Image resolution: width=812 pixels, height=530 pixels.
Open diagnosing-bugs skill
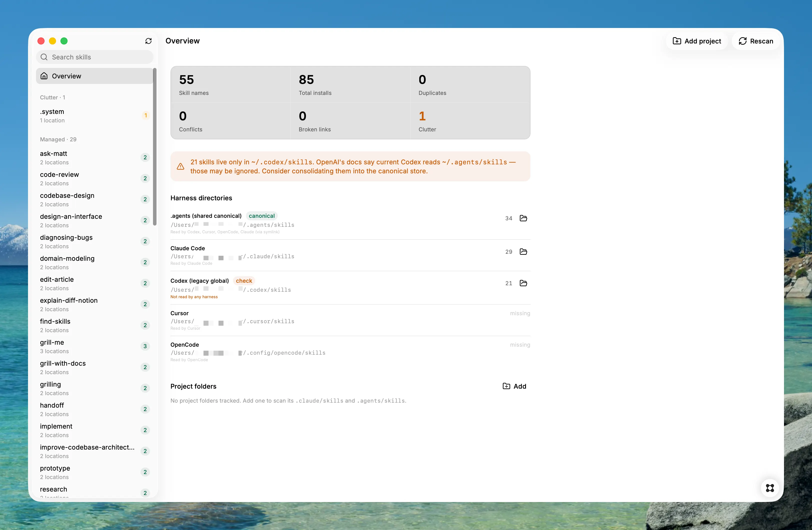tap(94, 241)
